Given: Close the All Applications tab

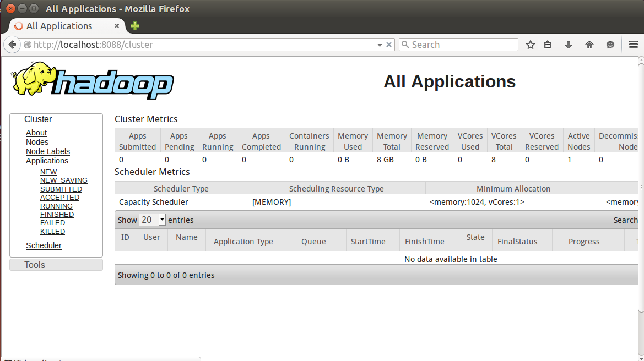Looking at the screenshot, I should coord(117,26).
